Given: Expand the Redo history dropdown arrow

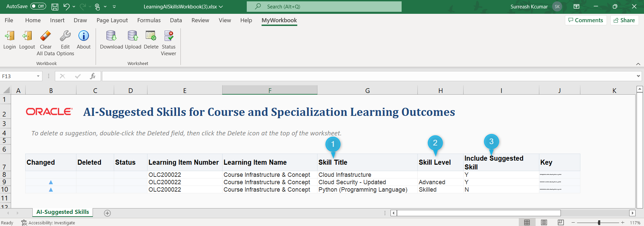Looking at the screenshot, I should (90, 6).
